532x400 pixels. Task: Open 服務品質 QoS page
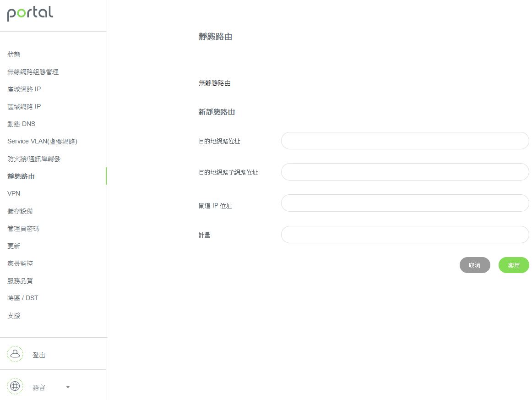point(20,281)
